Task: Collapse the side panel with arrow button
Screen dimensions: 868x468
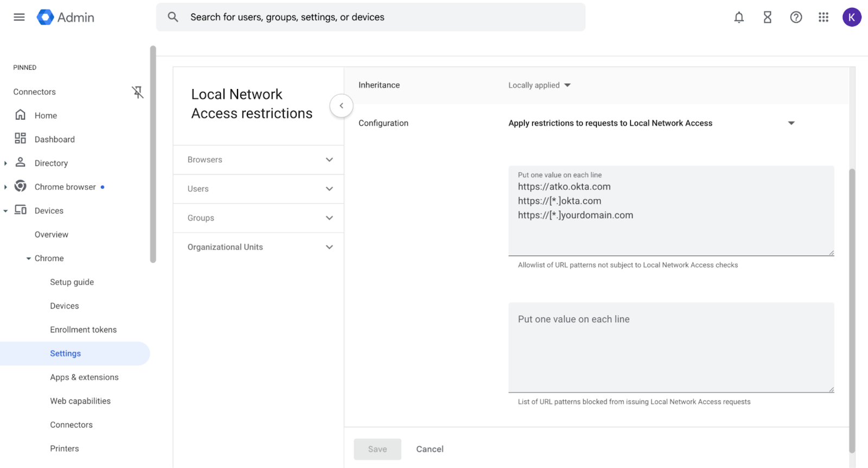Action: point(341,106)
